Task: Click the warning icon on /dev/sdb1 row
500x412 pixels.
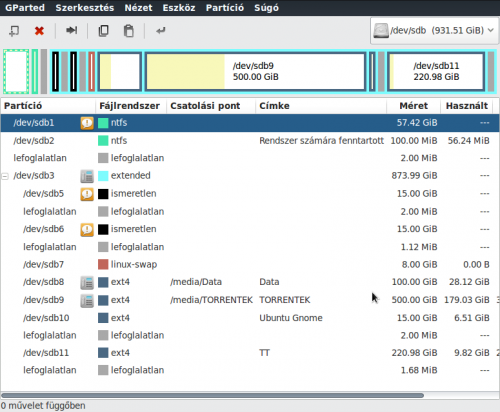Action: (87, 123)
